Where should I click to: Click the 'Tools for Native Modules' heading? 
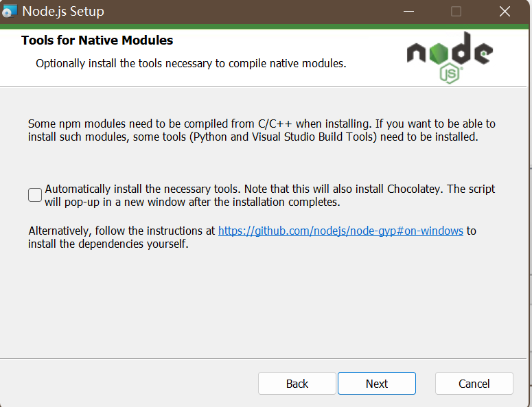coord(97,40)
